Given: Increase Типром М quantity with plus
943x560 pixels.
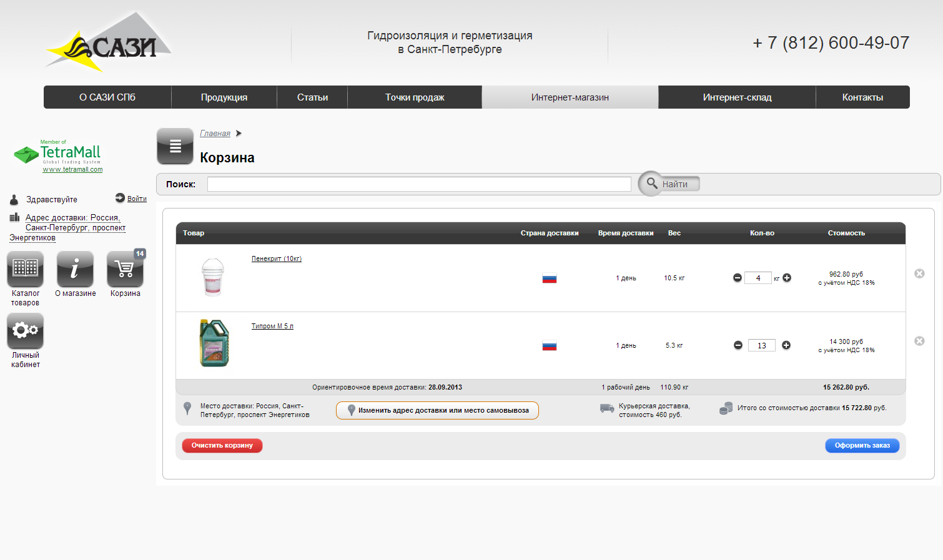Looking at the screenshot, I should (x=786, y=345).
